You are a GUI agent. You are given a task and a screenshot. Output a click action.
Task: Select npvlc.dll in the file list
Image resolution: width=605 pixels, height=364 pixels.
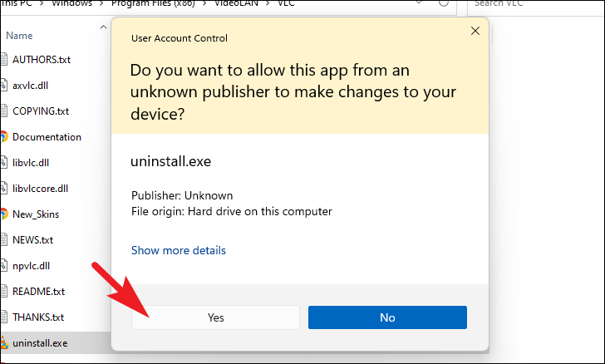pyautogui.click(x=31, y=266)
